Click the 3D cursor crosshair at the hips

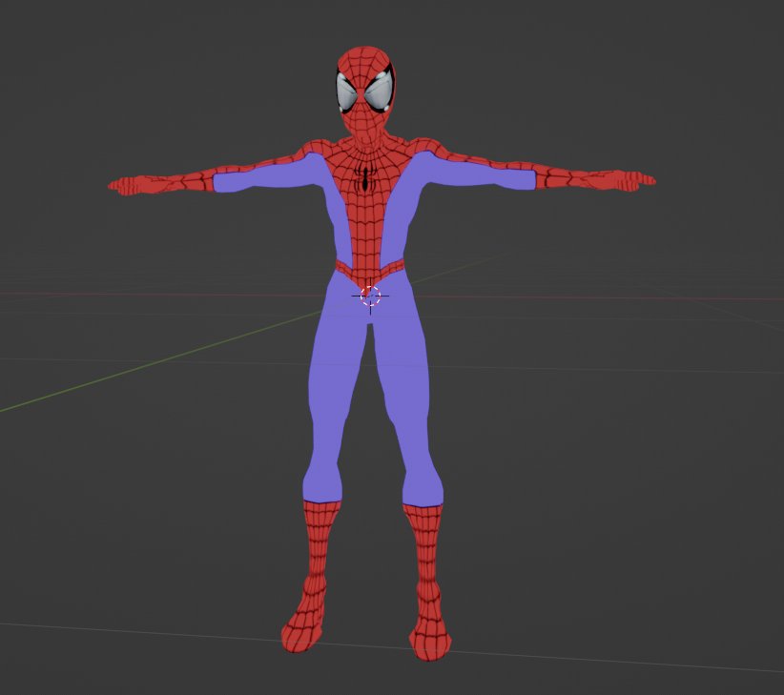(370, 296)
